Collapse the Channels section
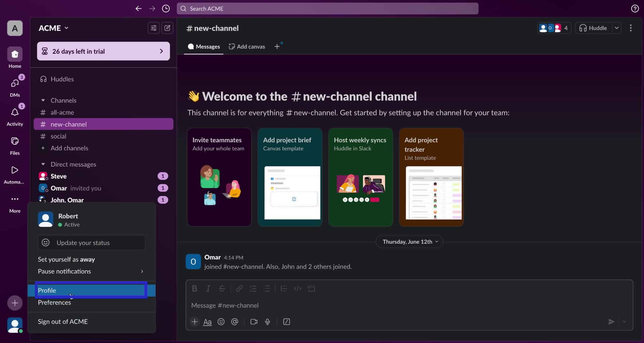This screenshot has height=343, width=644. (43, 100)
